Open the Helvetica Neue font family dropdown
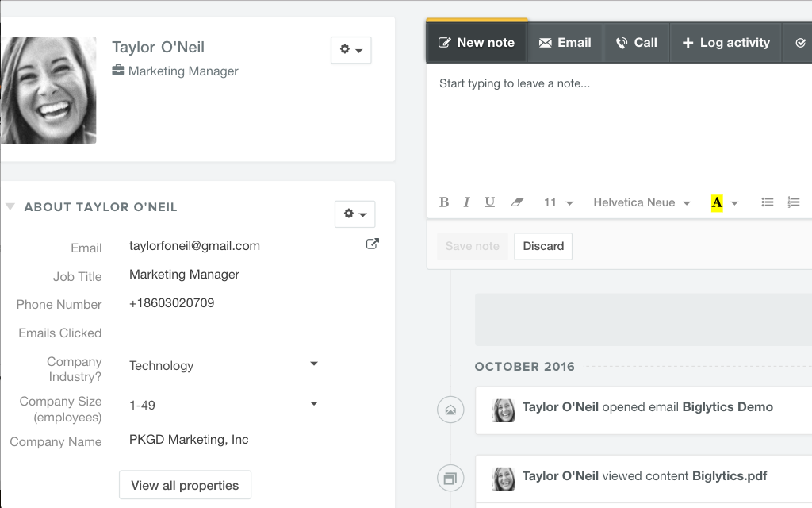This screenshot has height=508, width=812. pyautogui.click(x=641, y=202)
